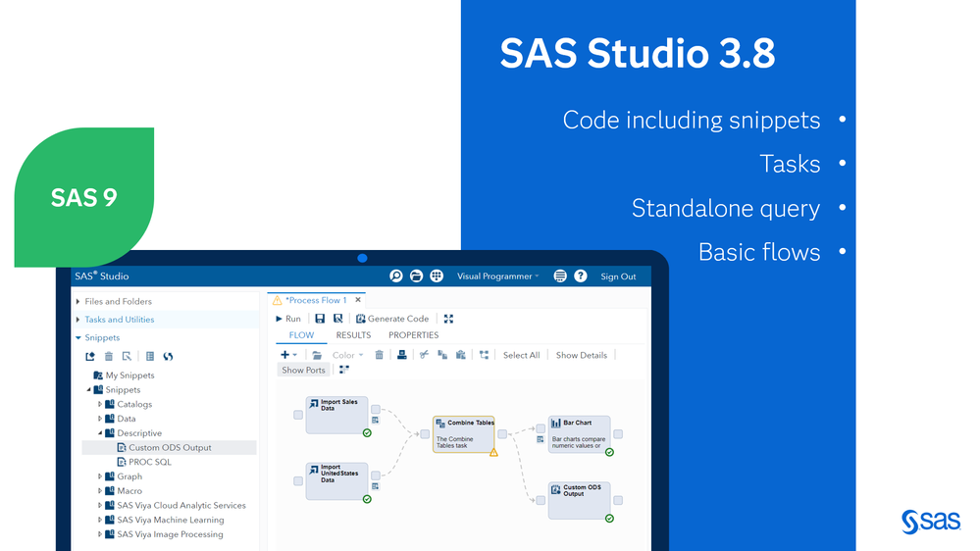Click the icon next to Show Ports
The height and width of the screenshot is (551, 980).
[x=343, y=370]
